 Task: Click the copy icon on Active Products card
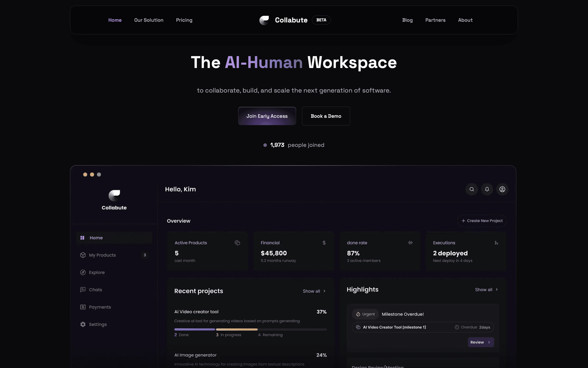pos(237,243)
